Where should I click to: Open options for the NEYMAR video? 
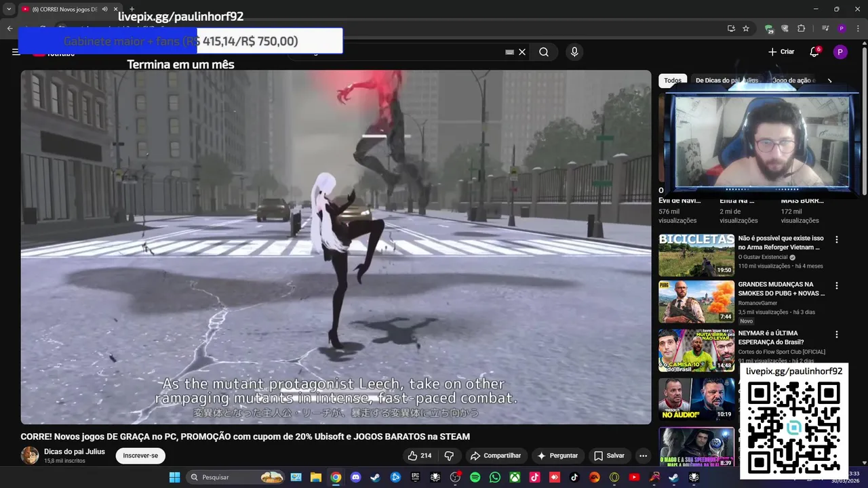[837, 334]
